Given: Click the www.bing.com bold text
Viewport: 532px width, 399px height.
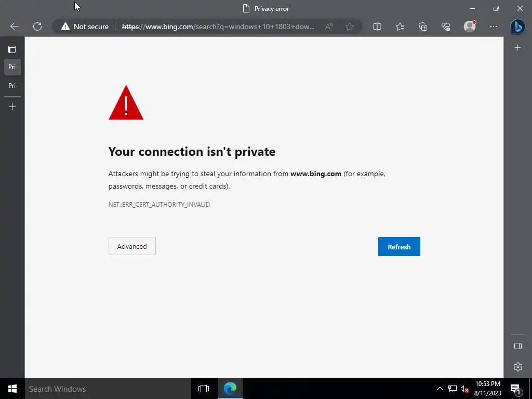Looking at the screenshot, I should coord(315,174).
